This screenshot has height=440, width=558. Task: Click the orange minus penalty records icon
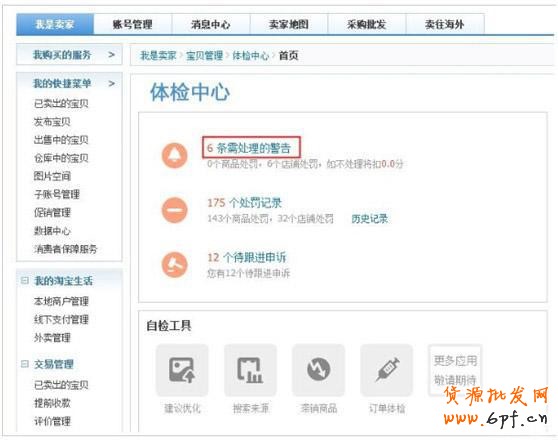174,210
